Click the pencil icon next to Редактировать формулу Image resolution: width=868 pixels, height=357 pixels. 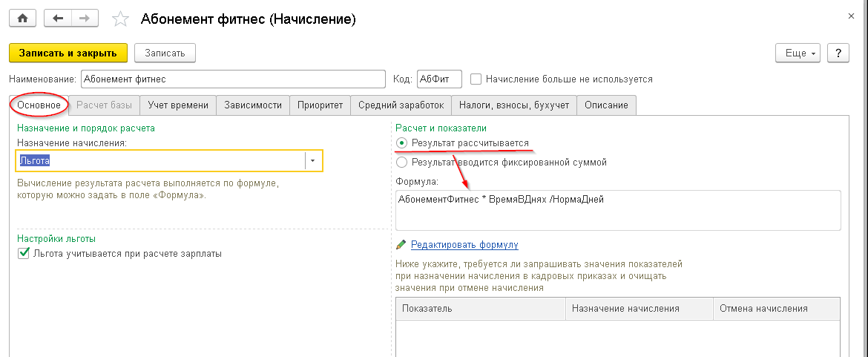401,245
